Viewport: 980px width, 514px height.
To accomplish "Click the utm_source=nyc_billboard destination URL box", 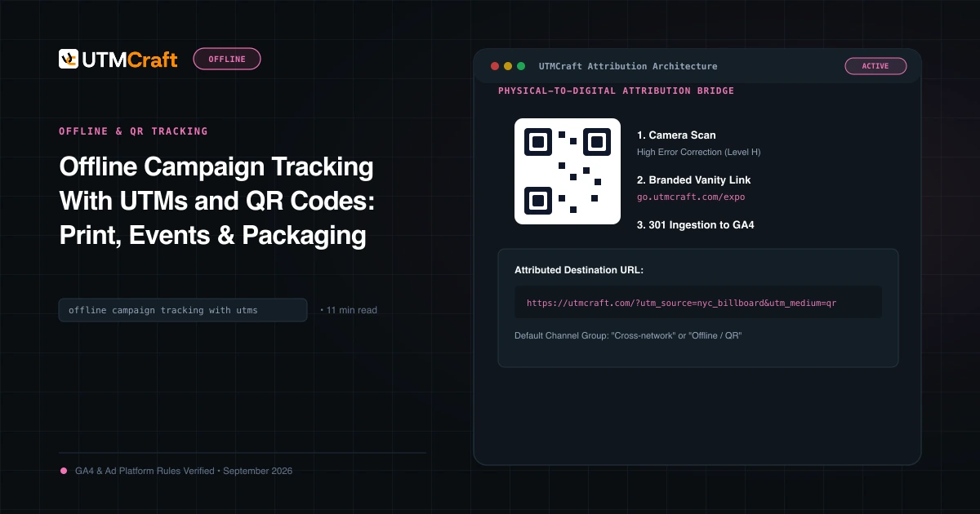I will coord(698,302).
